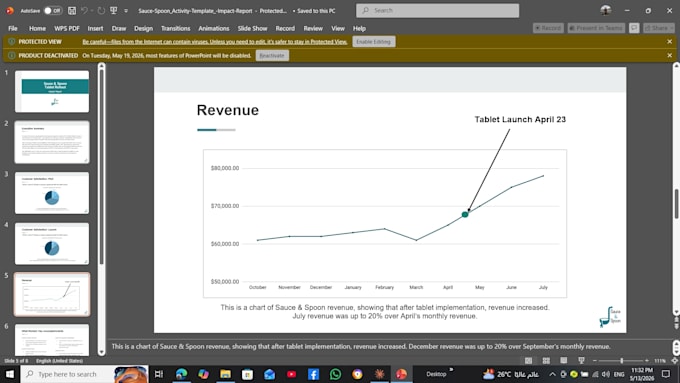Open the Transitions tab

click(176, 28)
